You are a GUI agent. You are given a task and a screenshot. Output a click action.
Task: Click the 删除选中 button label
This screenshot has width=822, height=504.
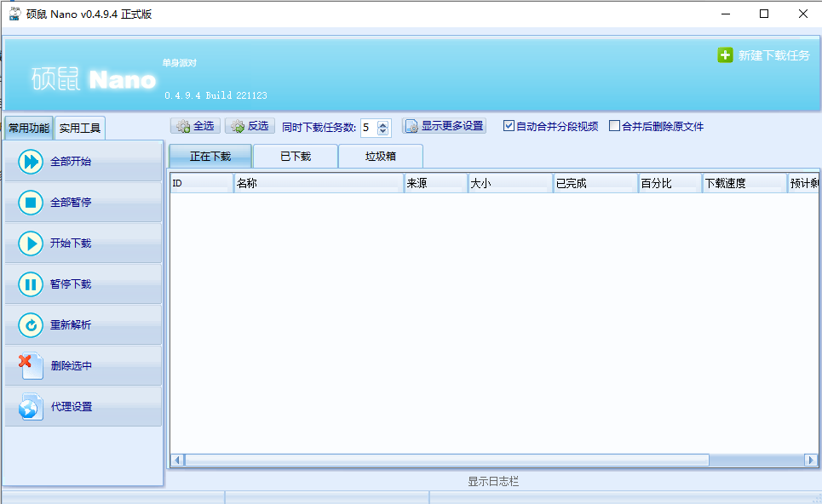click(x=72, y=366)
